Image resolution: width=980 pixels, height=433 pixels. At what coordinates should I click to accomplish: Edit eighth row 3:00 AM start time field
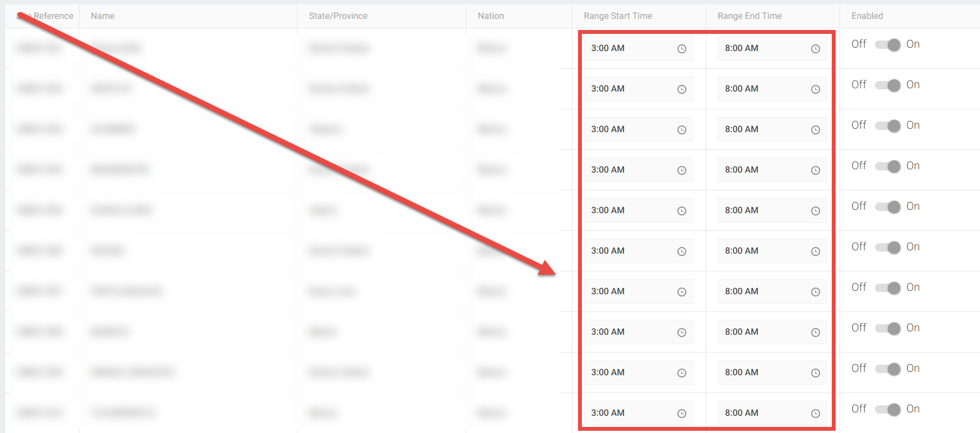627,332
